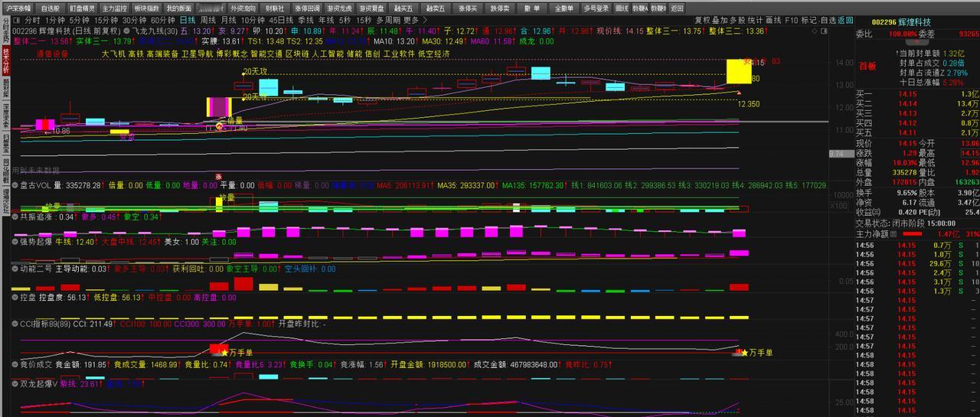Click the 买一 bid row at 14.15
Viewport: 980px width, 417px height.
(917, 93)
